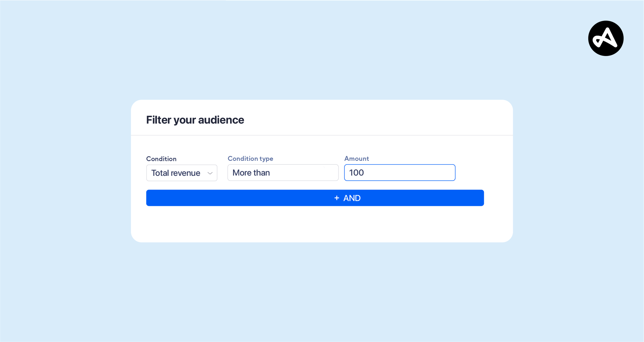Viewport: 644px width, 342px height.
Task: Click the 'AND' label text
Action: 352,198
